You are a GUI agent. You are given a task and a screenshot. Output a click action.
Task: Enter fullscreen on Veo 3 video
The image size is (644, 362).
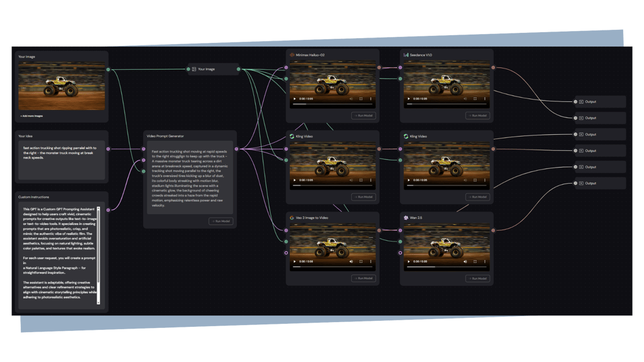[361, 261]
